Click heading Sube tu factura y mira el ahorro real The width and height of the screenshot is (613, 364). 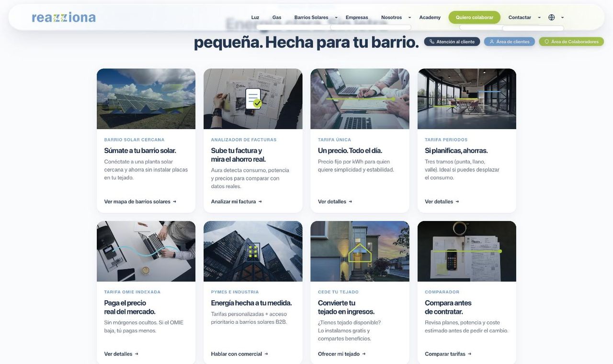[x=238, y=154]
